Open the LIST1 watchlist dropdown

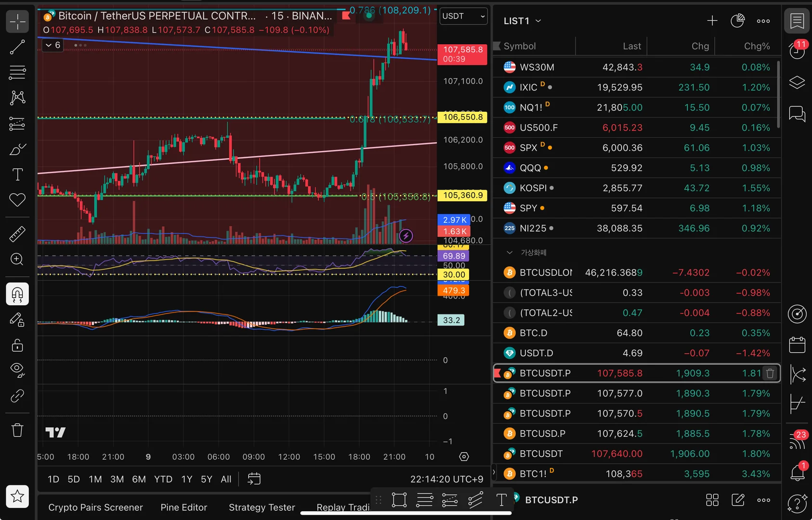point(523,21)
